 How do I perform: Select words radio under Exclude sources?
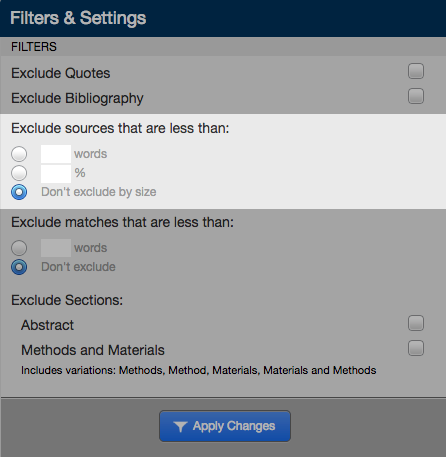[19, 154]
